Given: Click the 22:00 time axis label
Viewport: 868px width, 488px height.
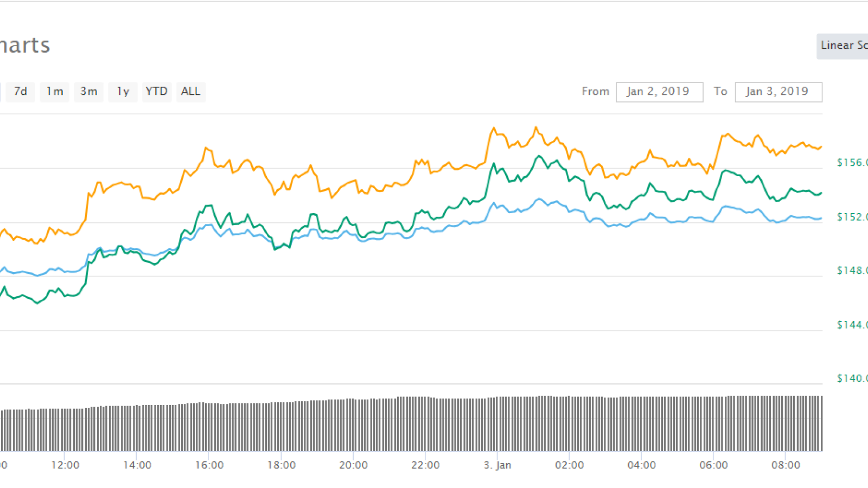Looking at the screenshot, I should pos(425,465).
